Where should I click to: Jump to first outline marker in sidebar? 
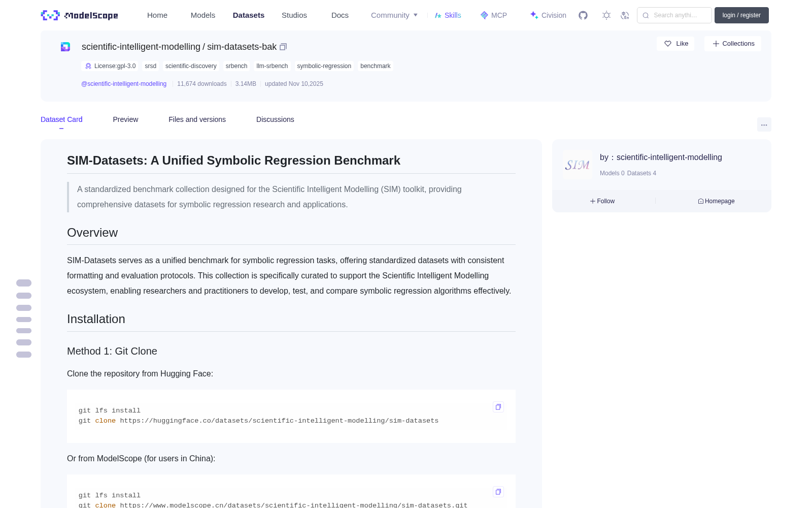coord(24,283)
